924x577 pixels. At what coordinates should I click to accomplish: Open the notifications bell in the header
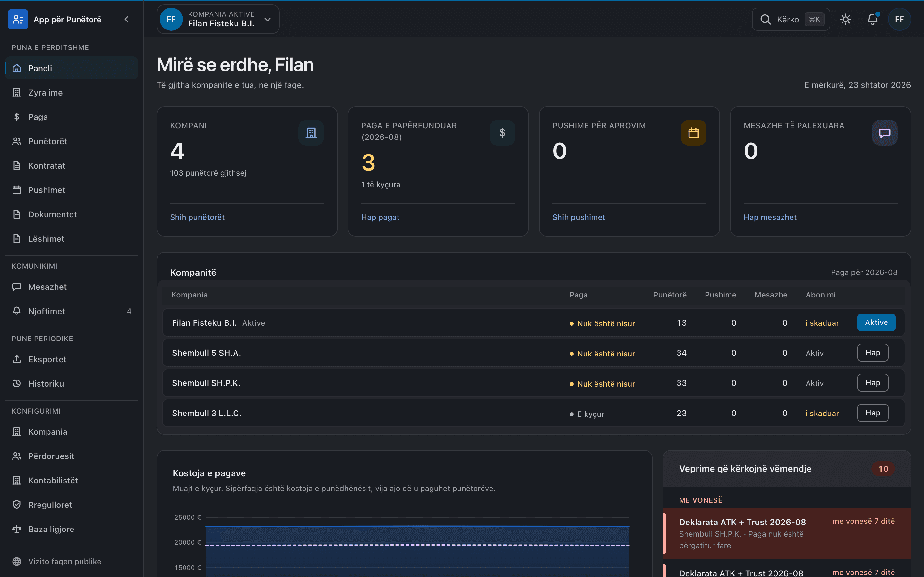(x=872, y=20)
